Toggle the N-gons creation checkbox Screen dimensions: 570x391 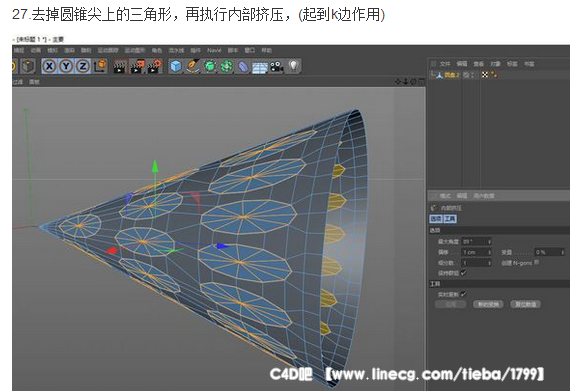[x=537, y=262]
